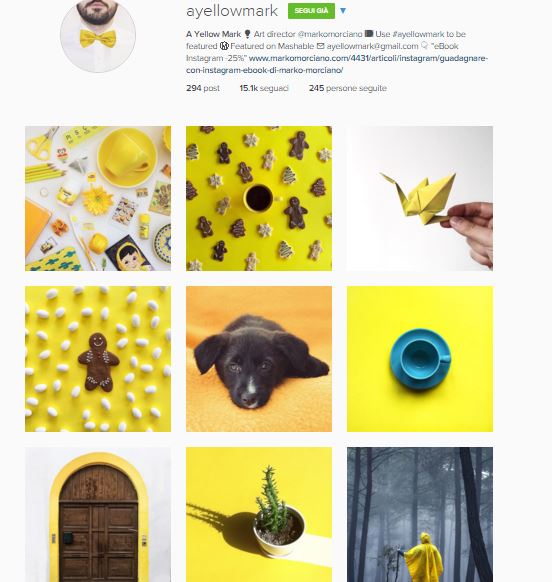This screenshot has height=582, width=552.
Task: Open the markomorciano.com ebook link
Action: [337, 64]
